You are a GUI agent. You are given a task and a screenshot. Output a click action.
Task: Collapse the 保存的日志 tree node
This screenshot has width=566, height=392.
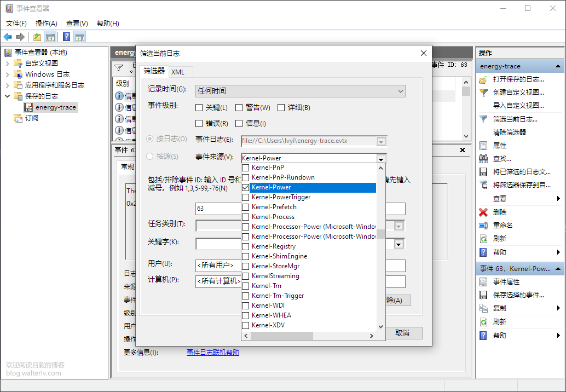coord(8,96)
